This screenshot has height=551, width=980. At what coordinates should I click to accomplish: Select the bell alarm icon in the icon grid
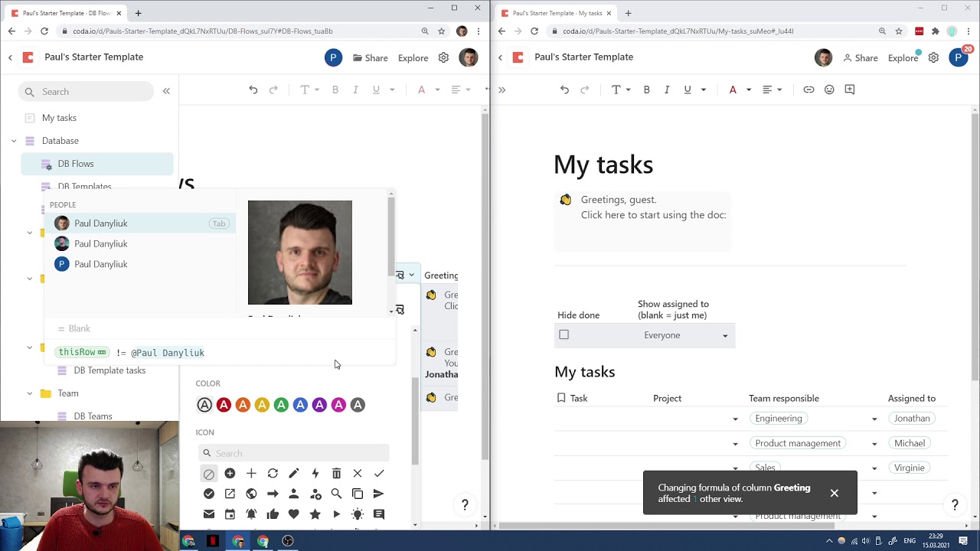251,514
